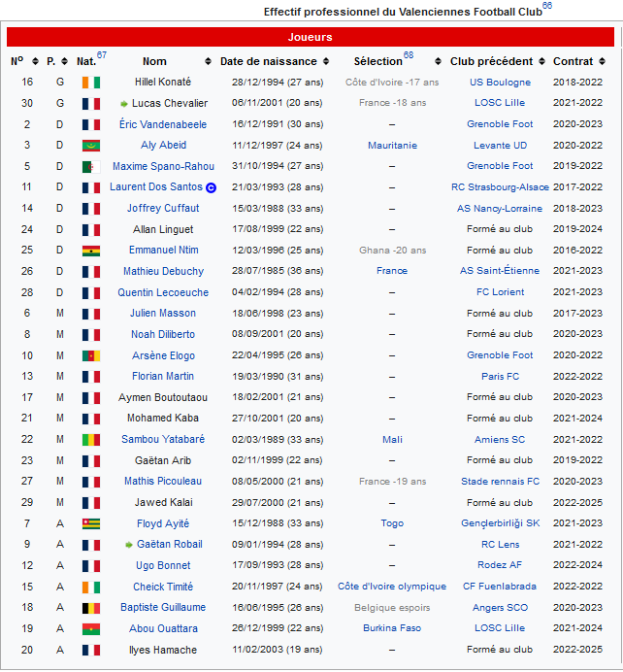Click Mali flag in Sambou Yatabaré row
Image resolution: width=623 pixels, height=672 pixels.
pyautogui.click(x=91, y=440)
